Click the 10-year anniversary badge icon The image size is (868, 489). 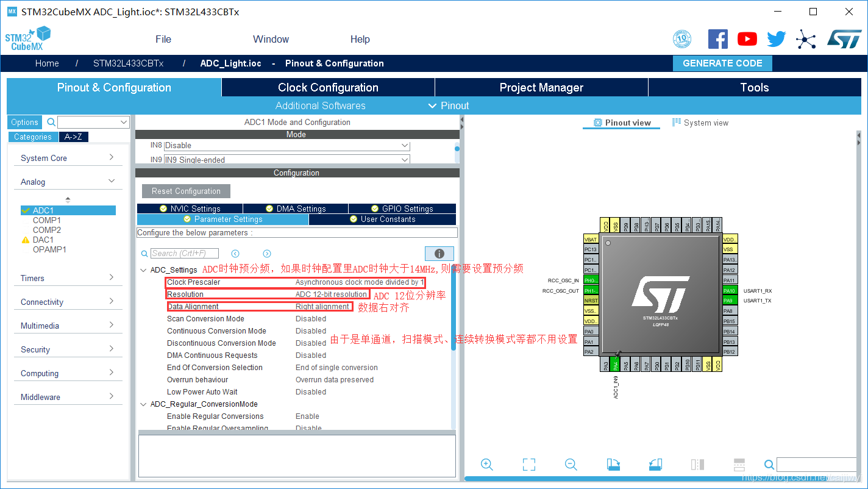click(682, 40)
